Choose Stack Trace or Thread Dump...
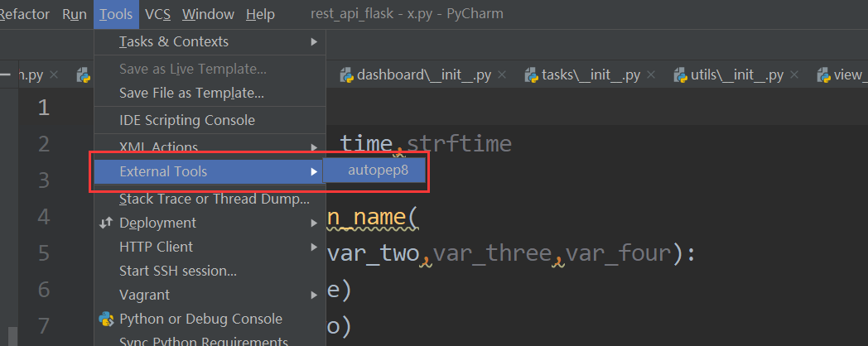This screenshot has width=868, height=346. point(210,198)
